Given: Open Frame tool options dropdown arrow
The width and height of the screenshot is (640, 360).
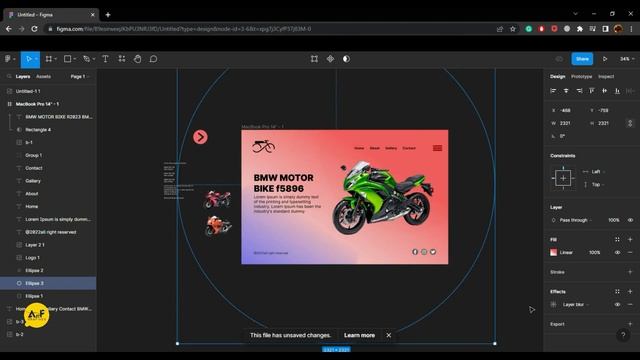Looking at the screenshot, I should [56, 59].
